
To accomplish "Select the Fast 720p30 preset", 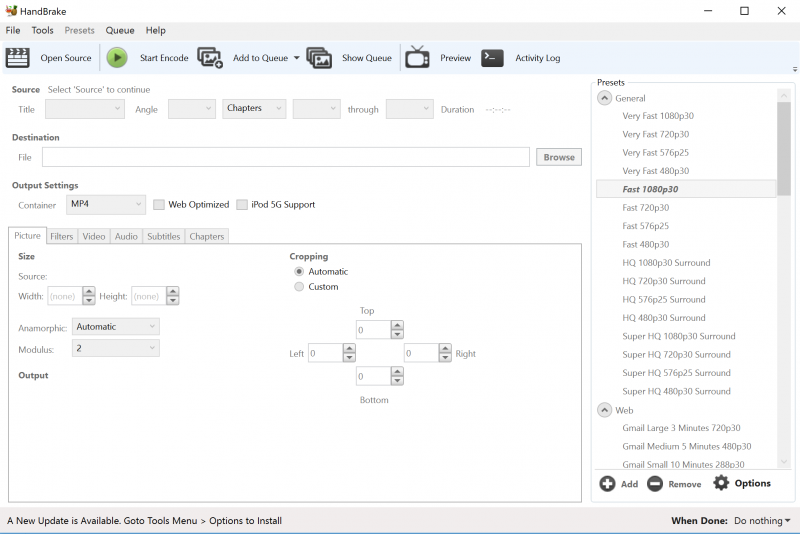I will pos(645,208).
